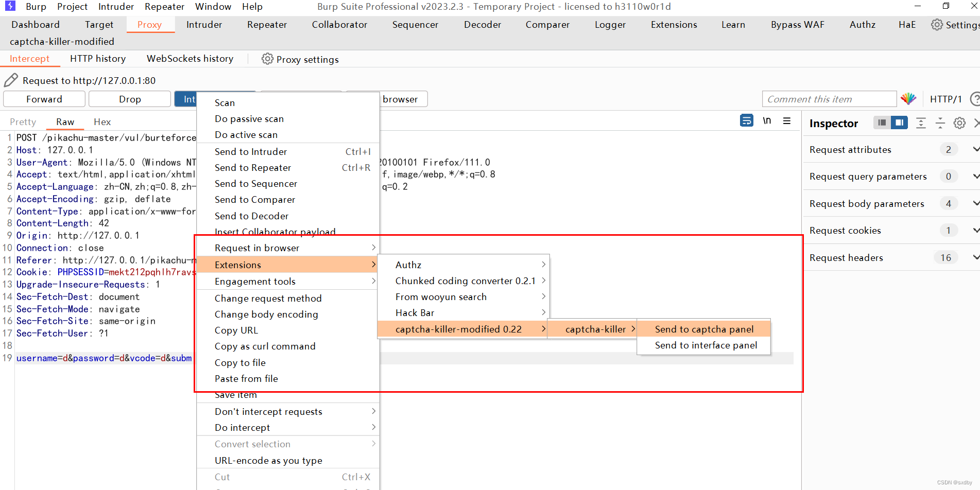Focus the Comment this item field
The height and width of the screenshot is (490, 980).
pos(829,99)
